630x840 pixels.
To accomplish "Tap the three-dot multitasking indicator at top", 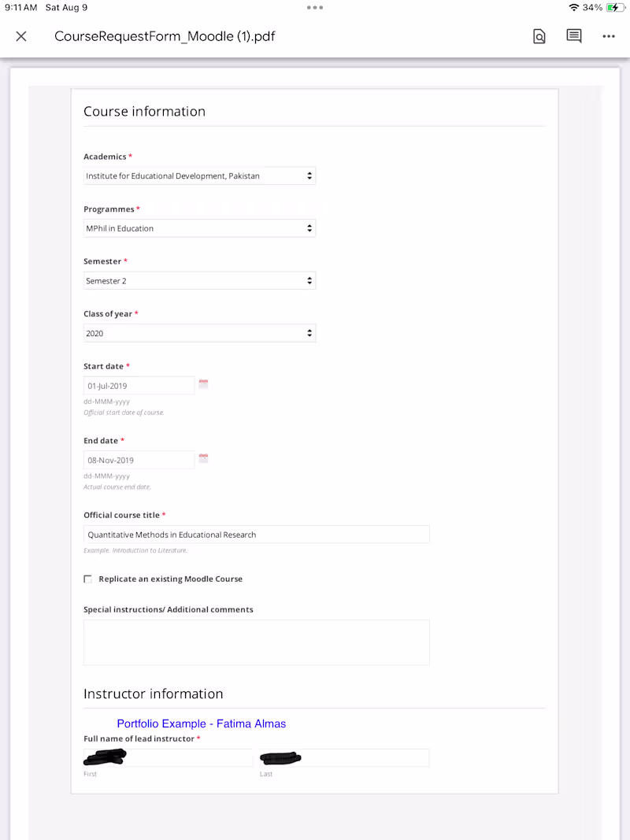I will (315, 7).
